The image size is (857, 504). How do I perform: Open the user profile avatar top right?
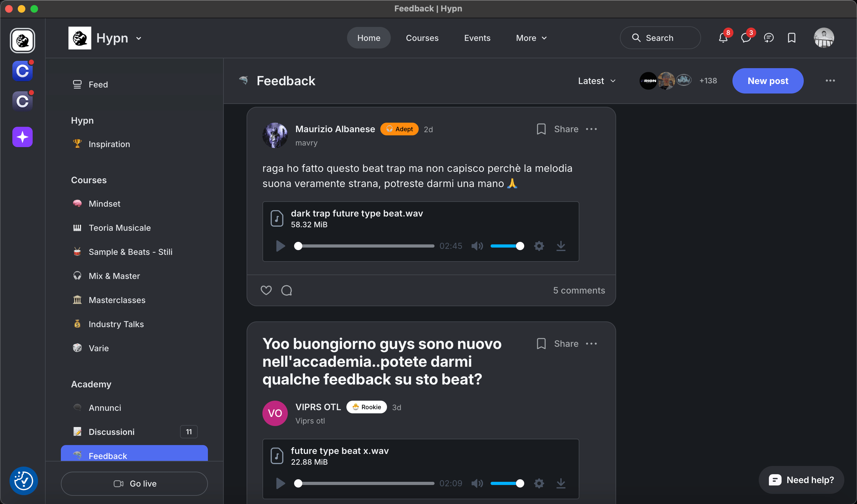click(x=824, y=38)
